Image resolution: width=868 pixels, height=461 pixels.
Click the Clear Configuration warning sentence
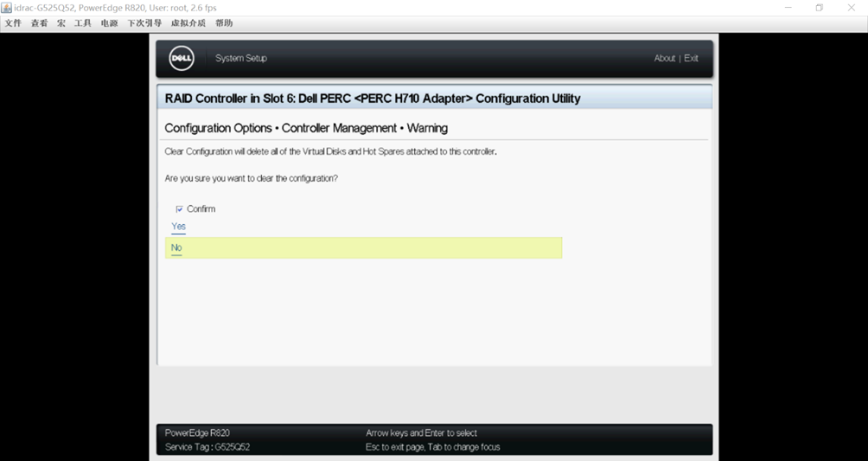pyautogui.click(x=330, y=151)
